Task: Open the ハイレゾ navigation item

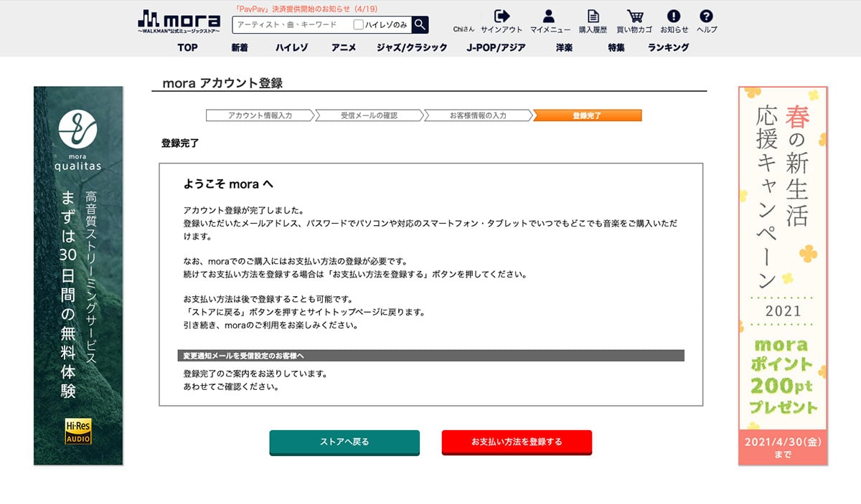Action: click(x=291, y=47)
